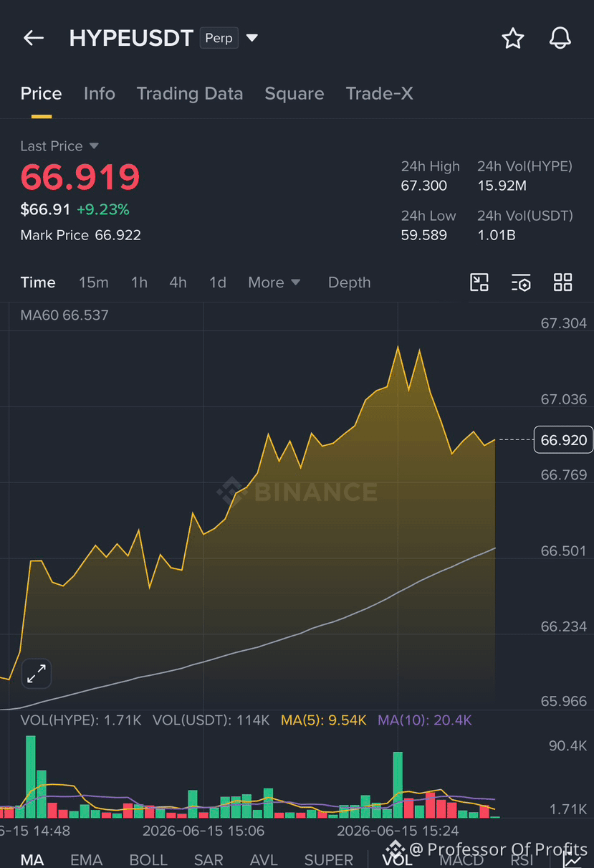594x868 pixels.
Task: Open chart indicator settings icon
Action: click(521, 282)
